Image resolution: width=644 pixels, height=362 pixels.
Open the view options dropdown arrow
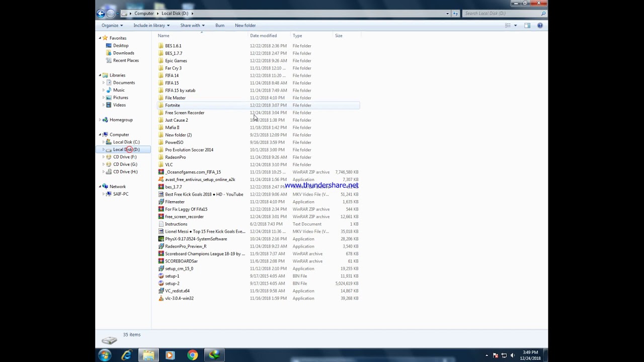(515, 25)
